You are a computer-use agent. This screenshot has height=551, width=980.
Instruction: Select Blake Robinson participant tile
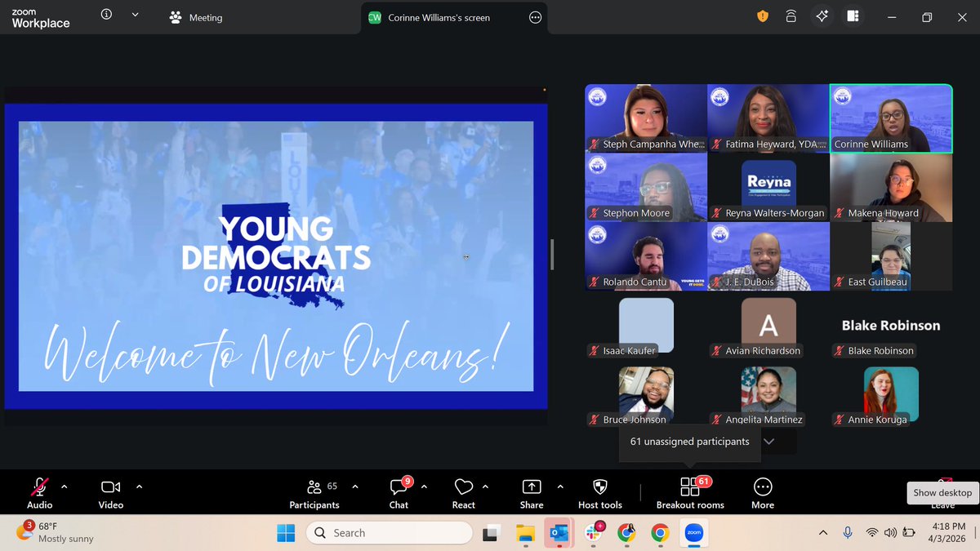(x=891, y=326)
